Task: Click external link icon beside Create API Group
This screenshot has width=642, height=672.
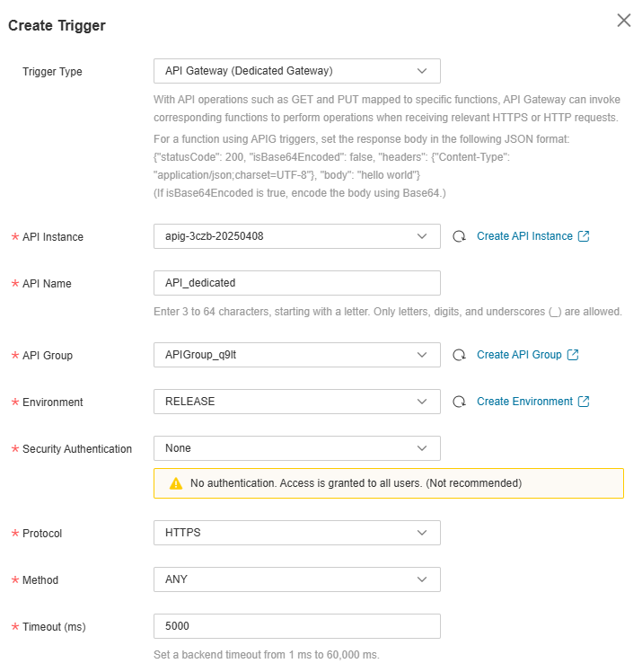Action: click(x=573, y=355)
